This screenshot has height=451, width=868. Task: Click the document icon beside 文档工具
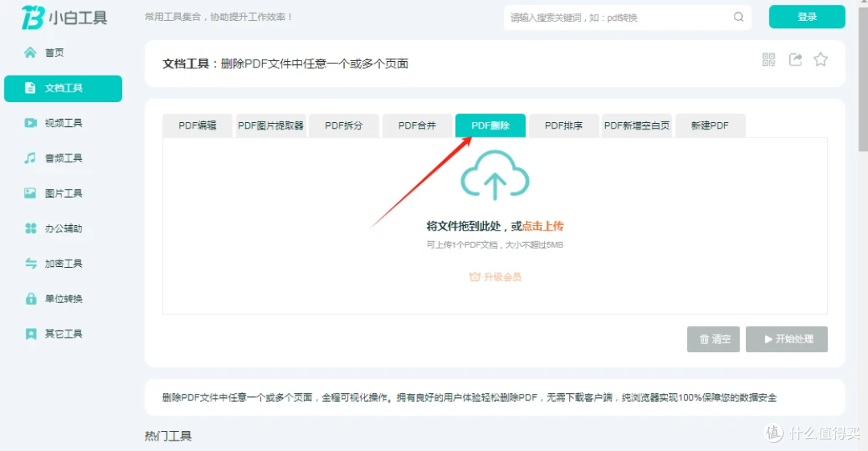pos(30,88)
